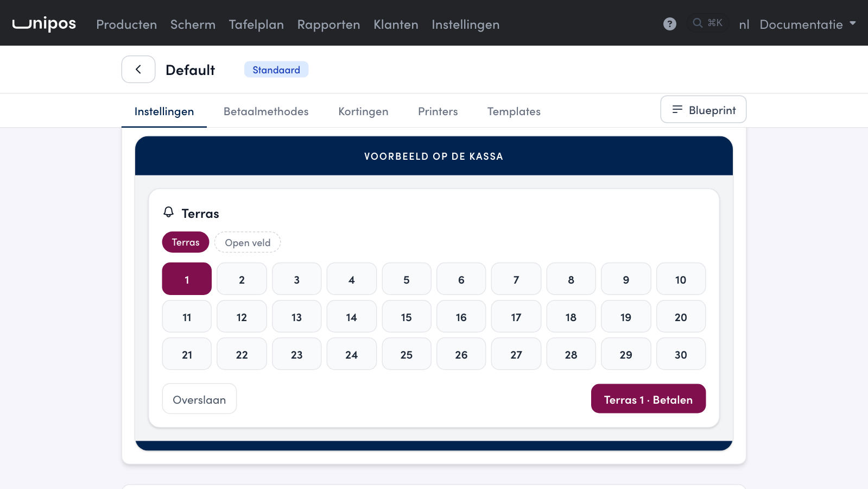Open the Blueprint button

pyautogui.click(x=703, y=110)
